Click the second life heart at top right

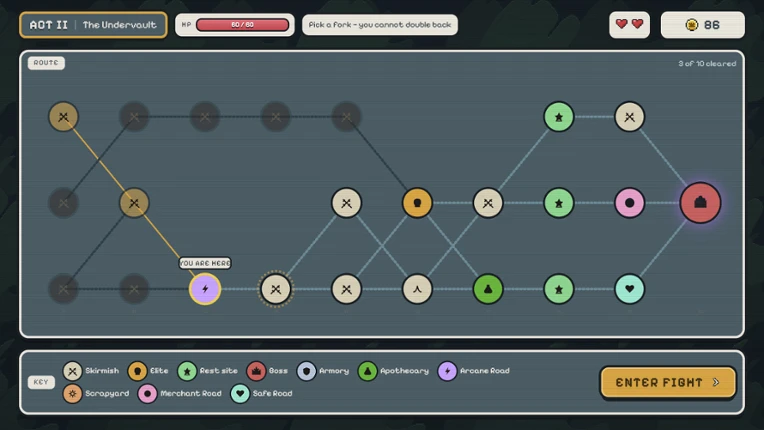(637, 24)
